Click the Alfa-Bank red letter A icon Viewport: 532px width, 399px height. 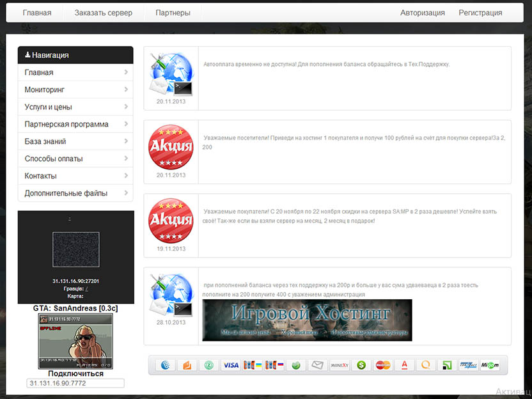pos(403,365)
